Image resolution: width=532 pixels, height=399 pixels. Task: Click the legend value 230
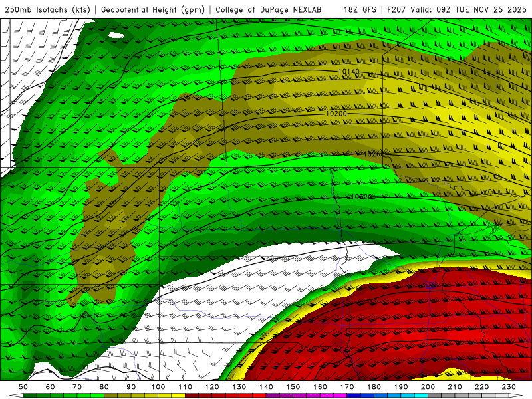point(509,387)
